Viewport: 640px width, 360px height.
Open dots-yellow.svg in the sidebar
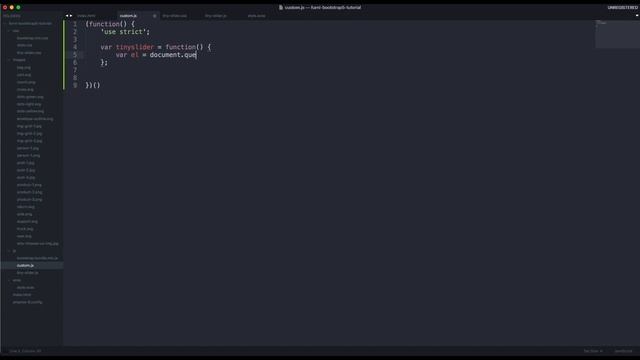click(30, 111)
